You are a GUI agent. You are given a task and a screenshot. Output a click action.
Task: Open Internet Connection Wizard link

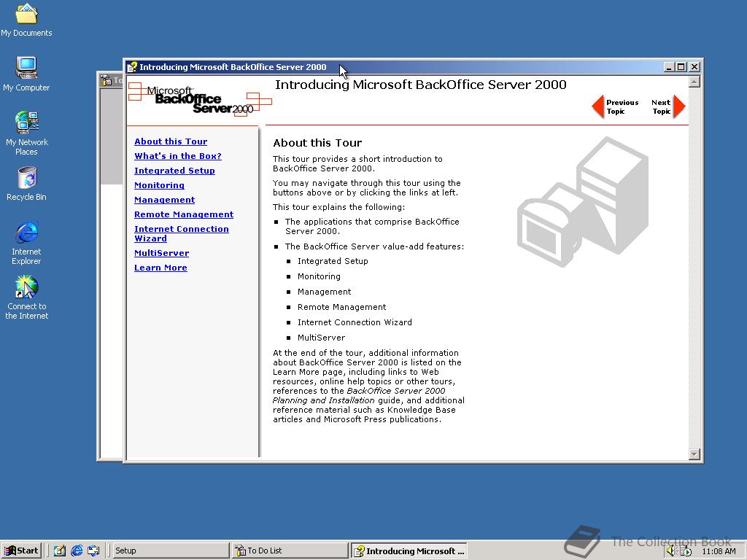pyautogui.click(x=182, y=233)
